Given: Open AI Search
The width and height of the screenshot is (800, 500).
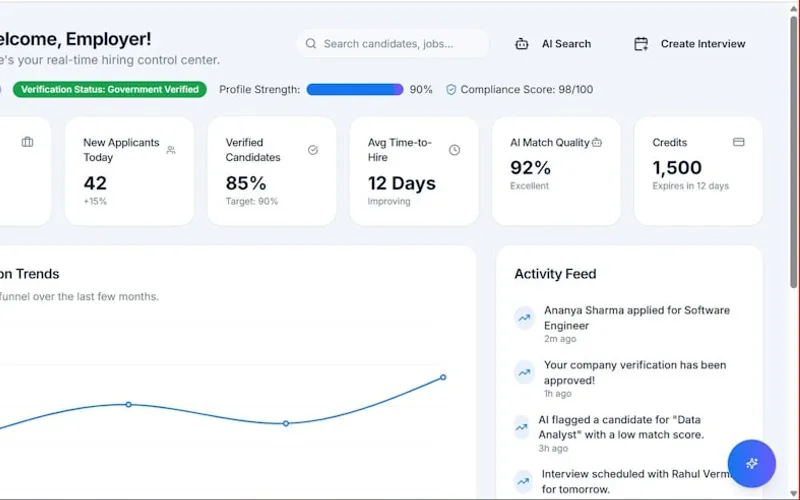Looking at the screenshot, I should click(x=553, y=44).
